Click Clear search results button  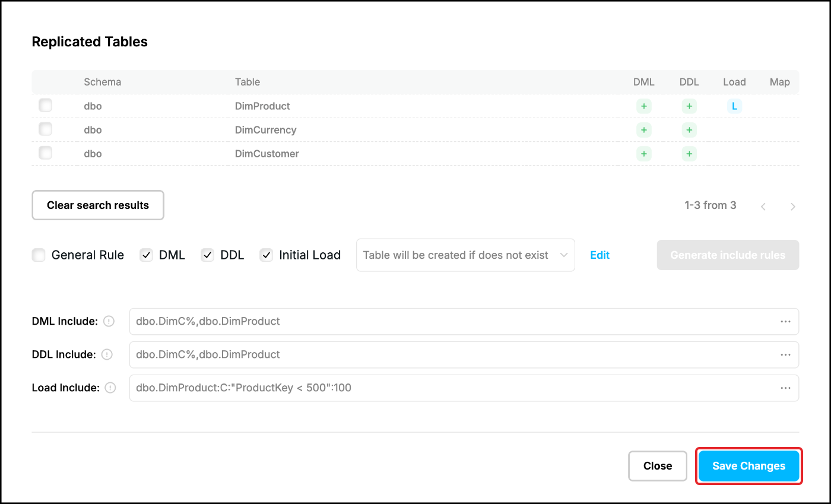click(x=98, y=205)
